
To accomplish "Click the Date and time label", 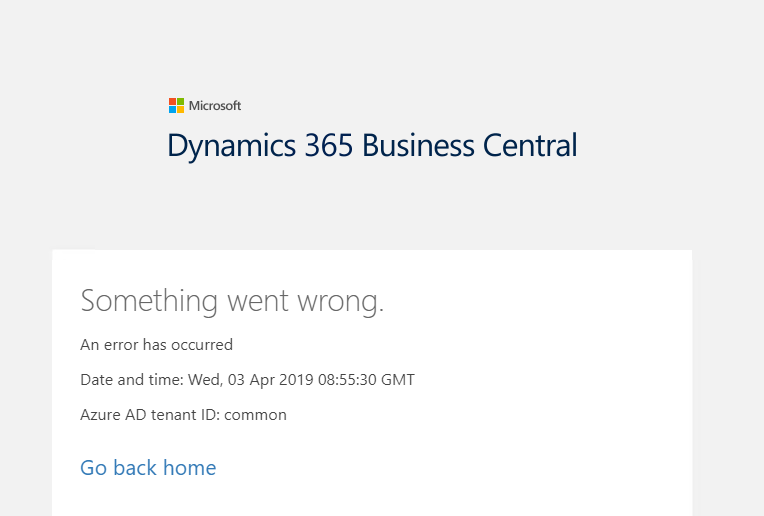I will point(130,380).
